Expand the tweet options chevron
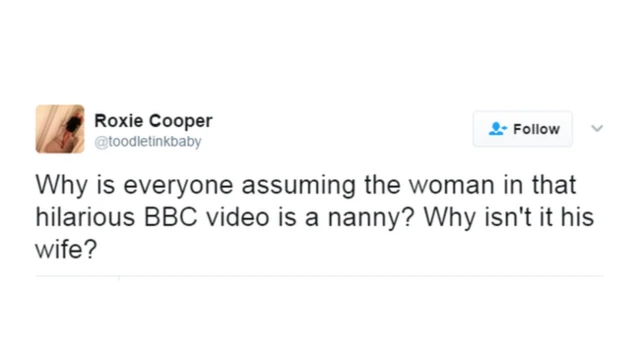The width and height of the screenshot is (640, 360). click(597, 129)
